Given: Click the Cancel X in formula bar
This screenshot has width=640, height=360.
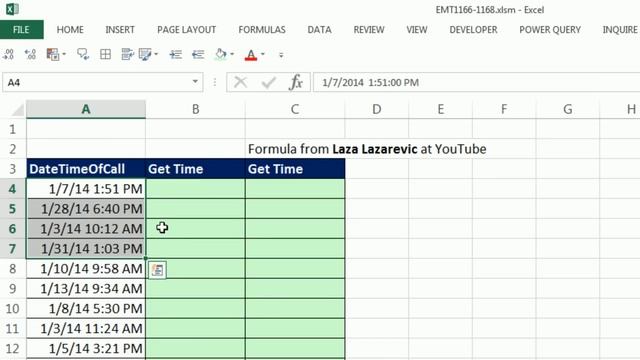Looking at the screenshot, I should [x=240, y=82].
